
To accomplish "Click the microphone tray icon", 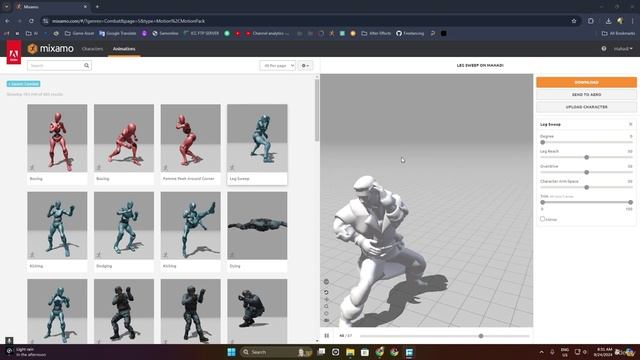I will [552, 352].
